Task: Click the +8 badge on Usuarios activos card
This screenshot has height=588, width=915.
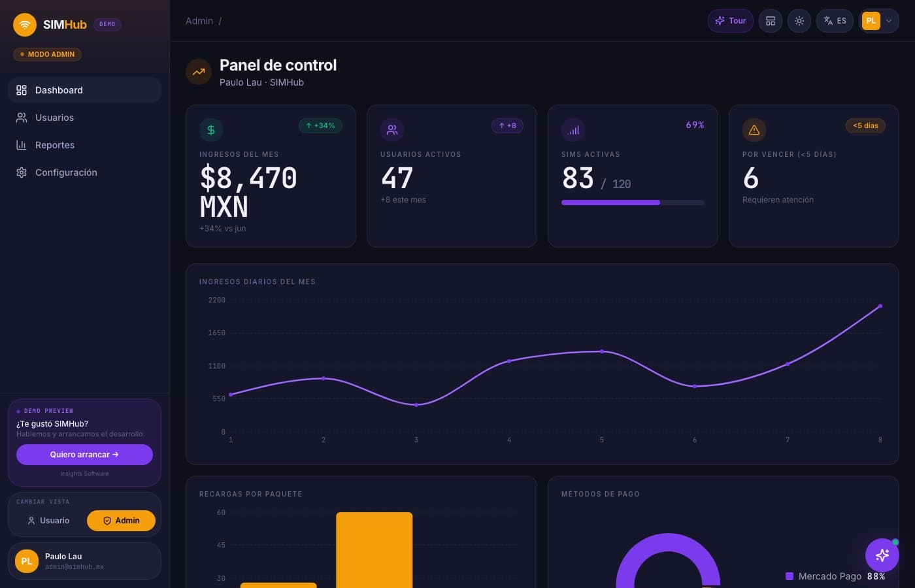Action: click(x=507, y=125)
